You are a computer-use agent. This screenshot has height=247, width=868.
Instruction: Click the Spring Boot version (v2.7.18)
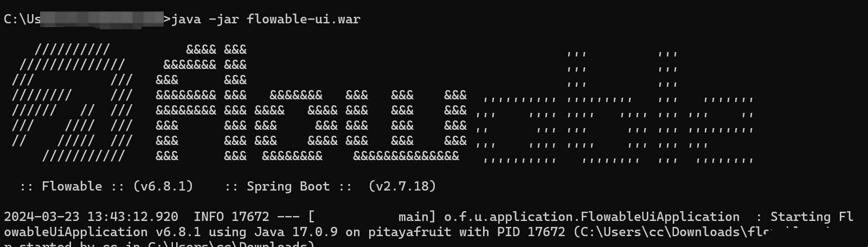click(x=402, y=186)
